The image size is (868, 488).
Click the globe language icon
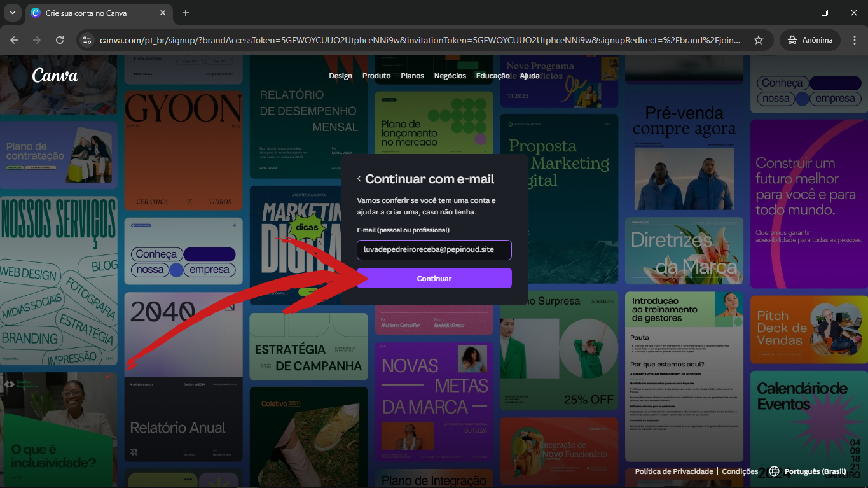coord(774,471)
